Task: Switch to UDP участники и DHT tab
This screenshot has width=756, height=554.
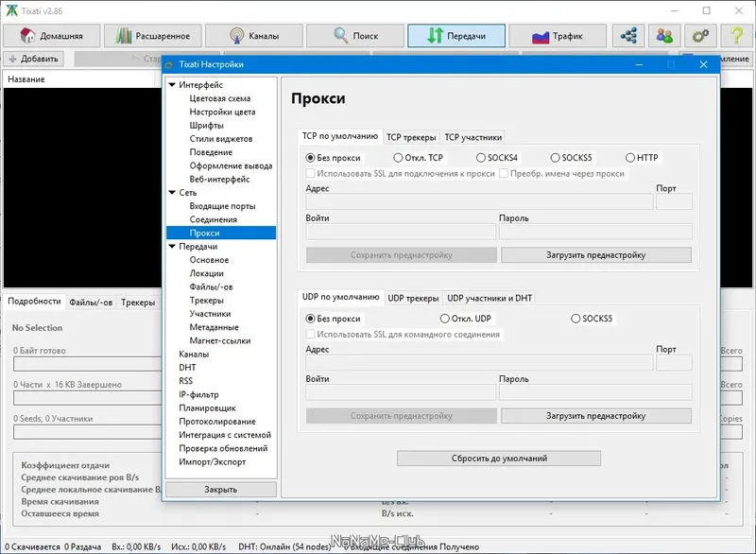Action: [x=490, y=298]
